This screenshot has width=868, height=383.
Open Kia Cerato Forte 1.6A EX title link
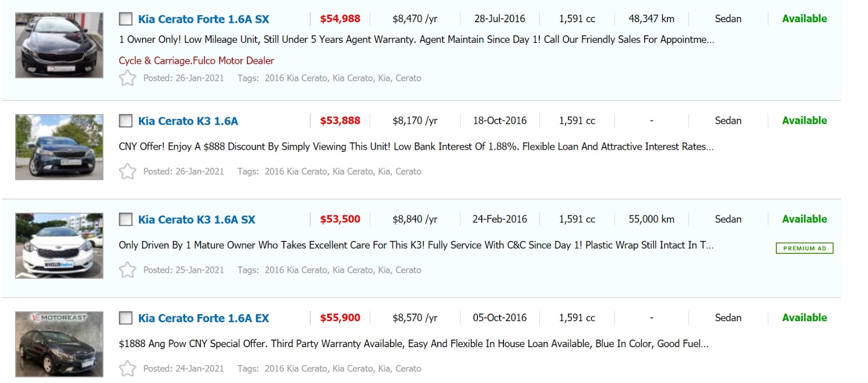(203, 318)
